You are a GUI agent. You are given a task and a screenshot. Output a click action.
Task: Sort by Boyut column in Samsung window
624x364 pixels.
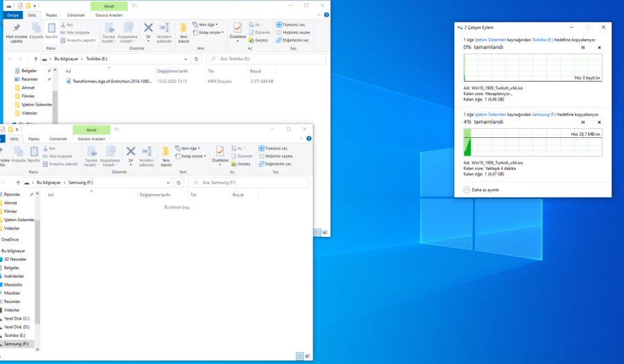click(x=244, y=195)
